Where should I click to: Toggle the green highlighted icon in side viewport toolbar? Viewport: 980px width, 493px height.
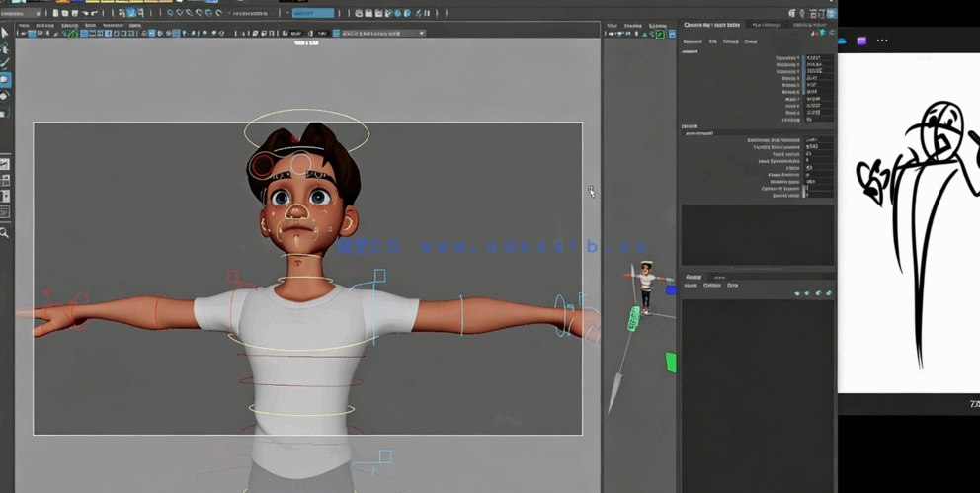click(660, 34)
